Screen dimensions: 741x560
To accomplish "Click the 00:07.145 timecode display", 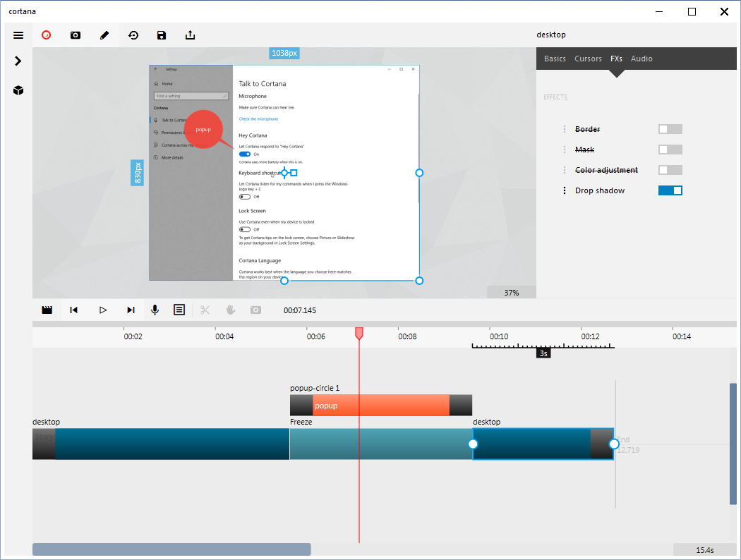I will tap(300, 310).
